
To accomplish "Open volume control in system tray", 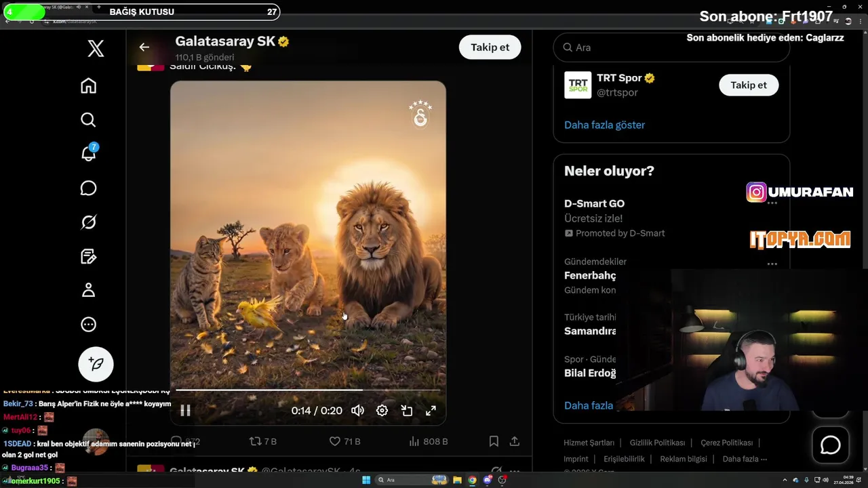I will pos(825,480).
